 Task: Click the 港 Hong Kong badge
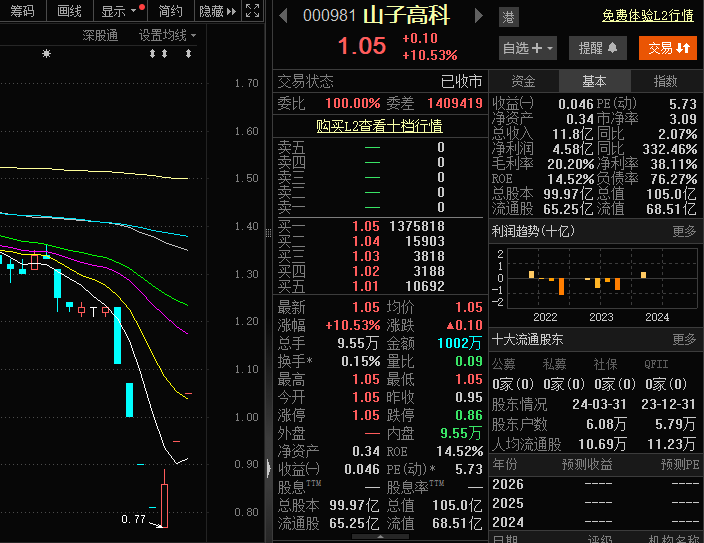pyautogui.click(x=509, y=17)
